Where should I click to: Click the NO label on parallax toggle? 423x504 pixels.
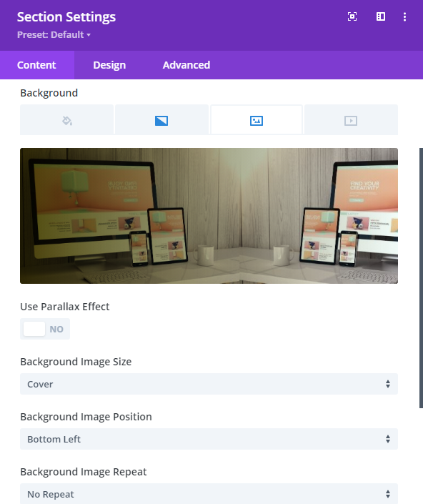[x=56, y=329]
